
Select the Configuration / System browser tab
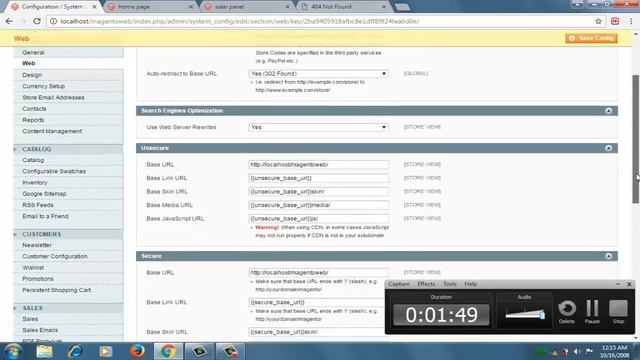click(52, 7)
